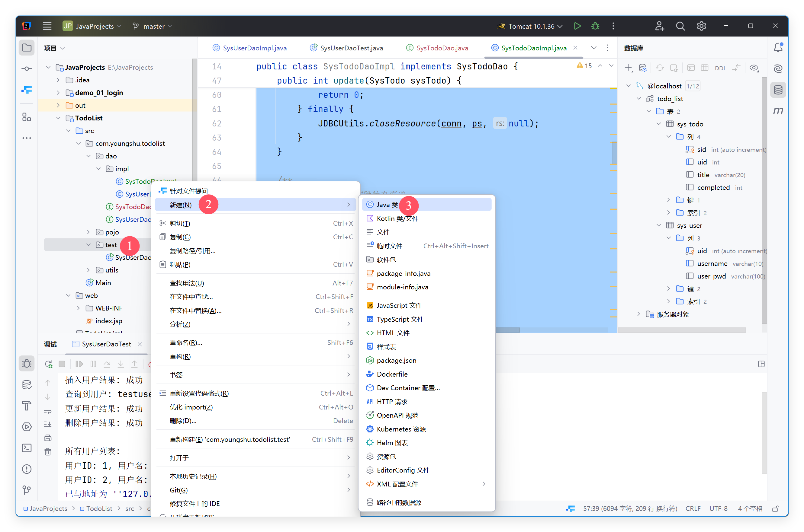Expand the 服务器对象 node
The height and width of the screenshot is (532, 804).
click(x=639, y=314)
